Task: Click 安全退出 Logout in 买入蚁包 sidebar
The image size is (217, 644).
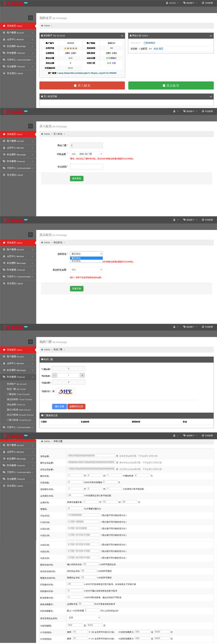Action: [18, 175]
